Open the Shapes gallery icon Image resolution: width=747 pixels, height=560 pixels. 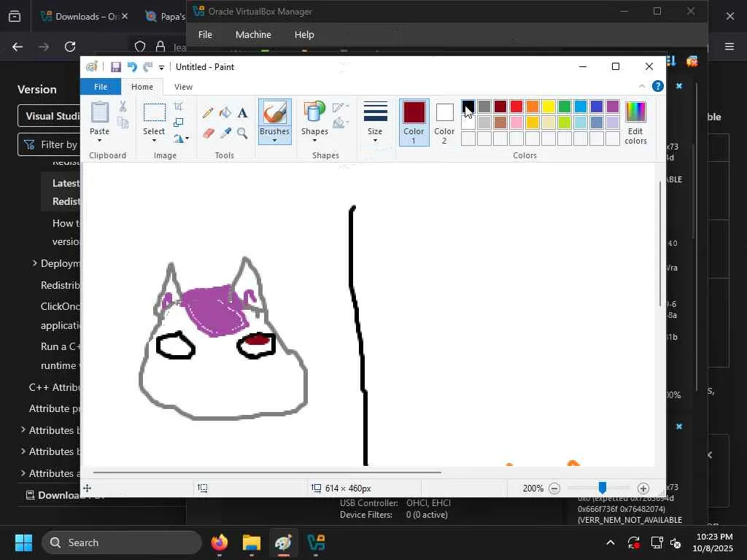pos(314,112)
